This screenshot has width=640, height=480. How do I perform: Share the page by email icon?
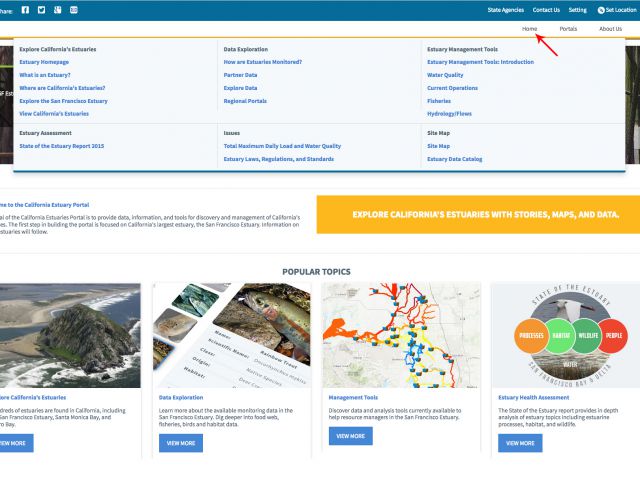73,10
